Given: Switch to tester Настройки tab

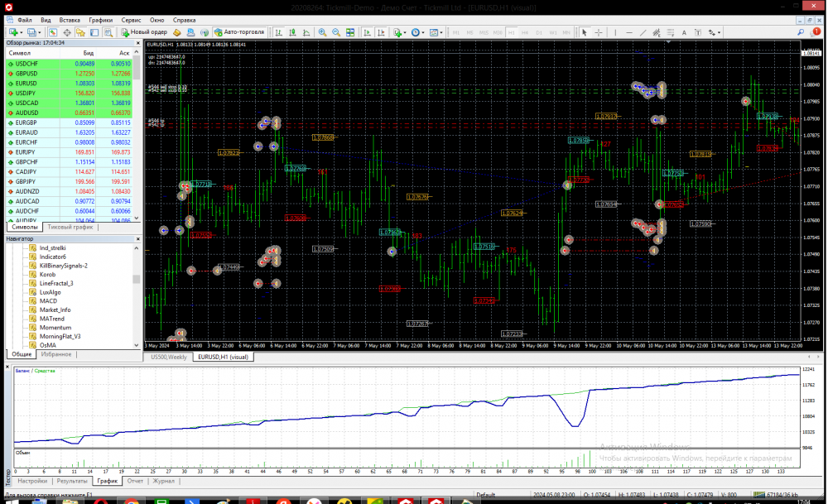Looking at the screenshot, I should (32, 481).
